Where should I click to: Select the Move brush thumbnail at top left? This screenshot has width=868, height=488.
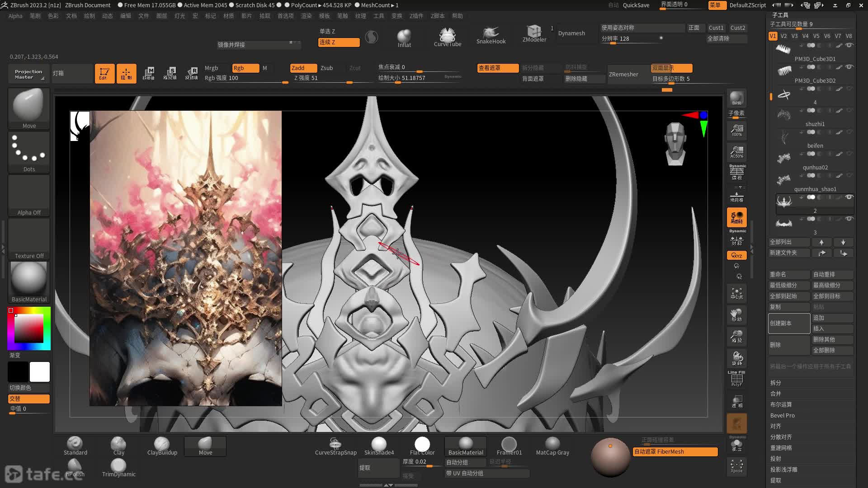pyautogui.click(x=29, y=109)
